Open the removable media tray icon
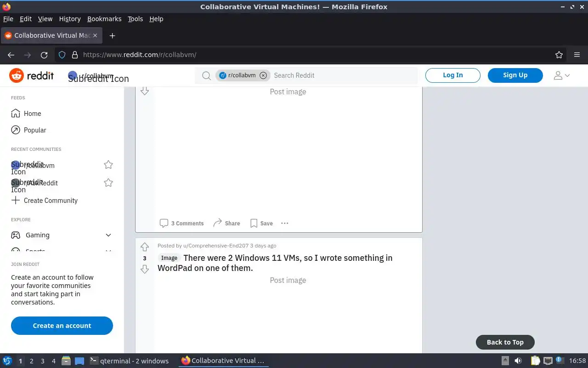 (505, 361)
